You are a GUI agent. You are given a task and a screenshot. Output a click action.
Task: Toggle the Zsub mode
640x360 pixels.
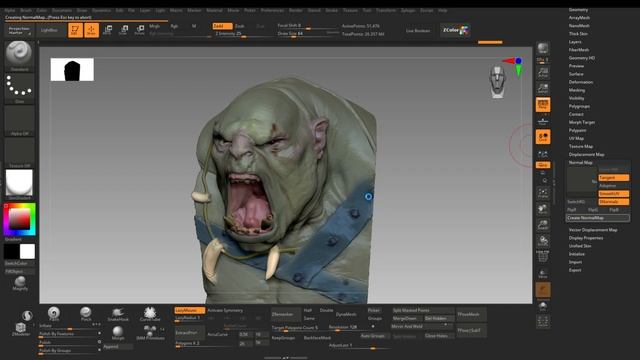[x=240, y=26]
